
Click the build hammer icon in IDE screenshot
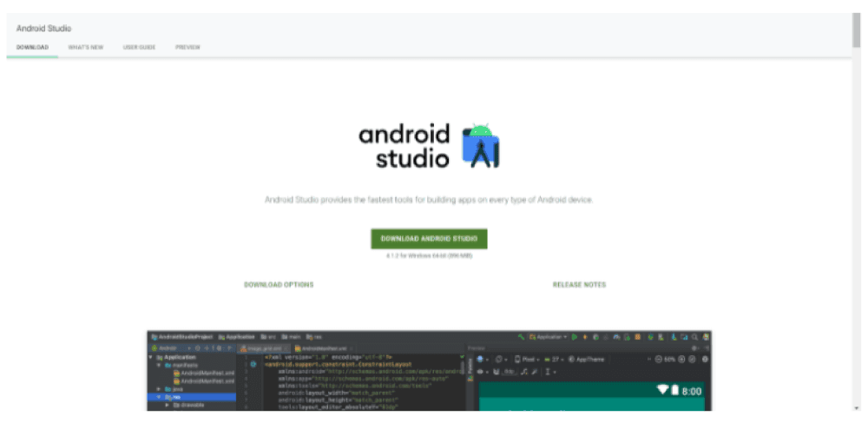point(521,337)
